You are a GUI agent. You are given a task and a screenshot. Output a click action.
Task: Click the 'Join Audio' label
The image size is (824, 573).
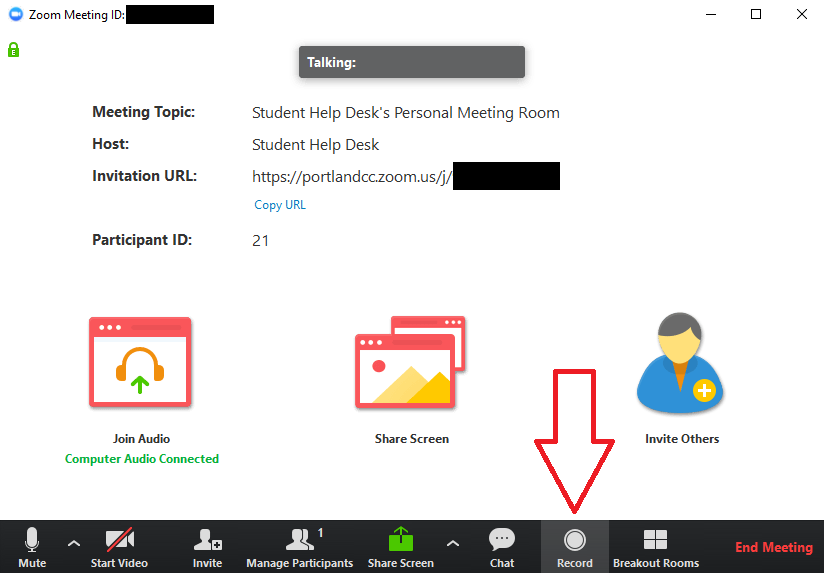(x=141, y=439)
